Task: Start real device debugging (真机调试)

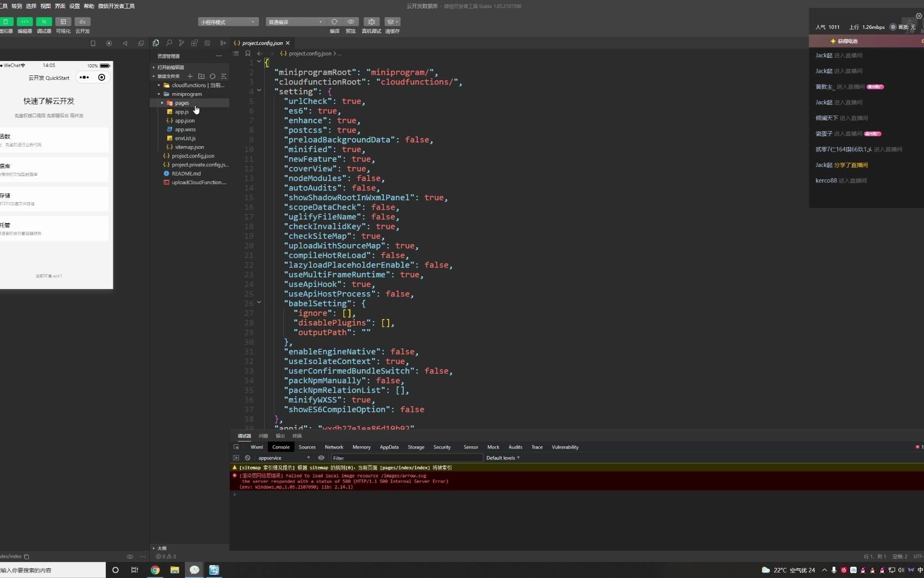Action: [372, 22]
